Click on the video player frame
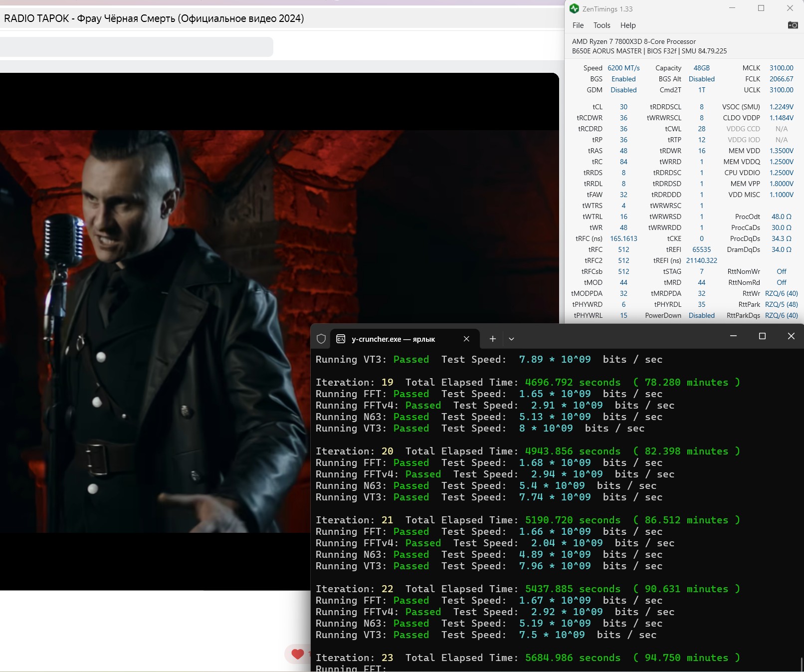This screenshot has height=672, width=804. 279,331
